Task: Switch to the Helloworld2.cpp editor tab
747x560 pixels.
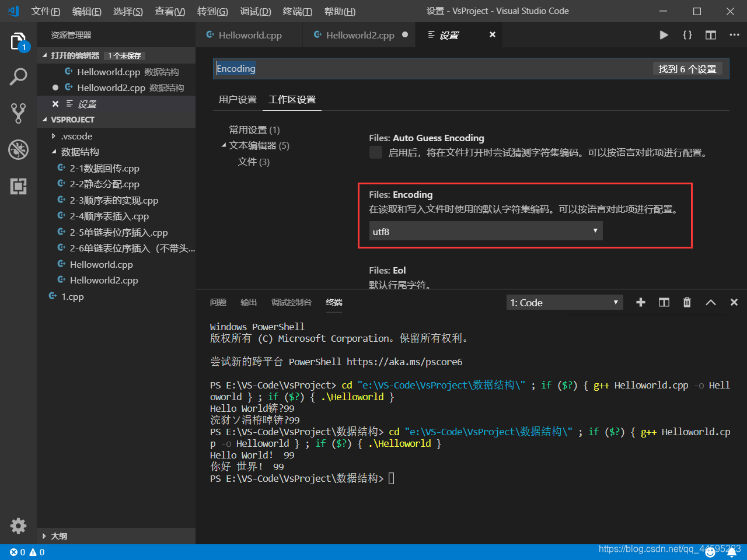Action: [x=359, y=35]
